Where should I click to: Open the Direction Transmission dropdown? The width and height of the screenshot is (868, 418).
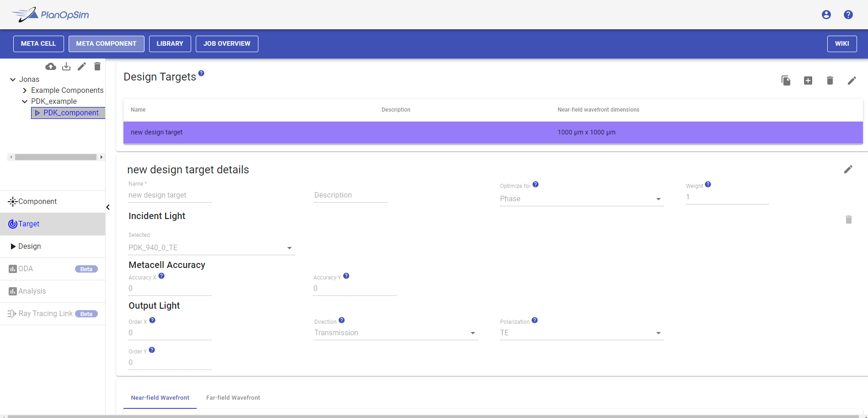[396, 333]
